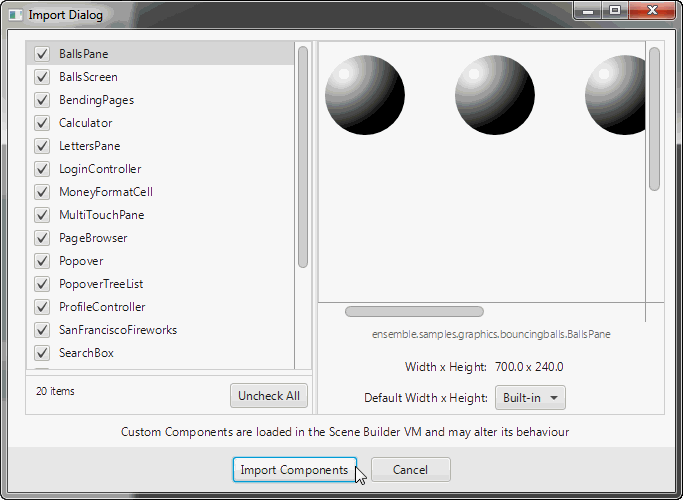Click the partially visible third ball preview
The height and width of the screenshot is (500, 683).
click(x=615, y=95)
